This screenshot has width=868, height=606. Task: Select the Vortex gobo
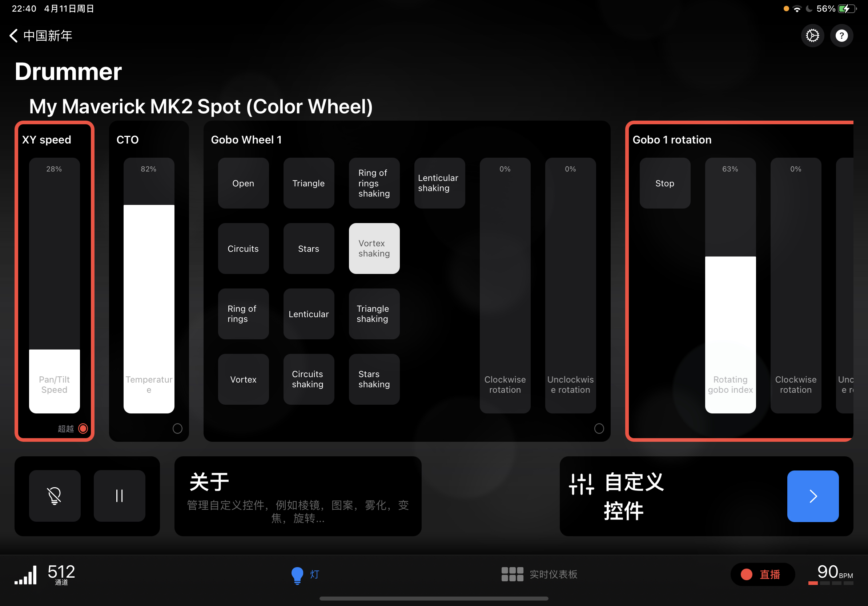pyautogui.click(x=244, y=379)
